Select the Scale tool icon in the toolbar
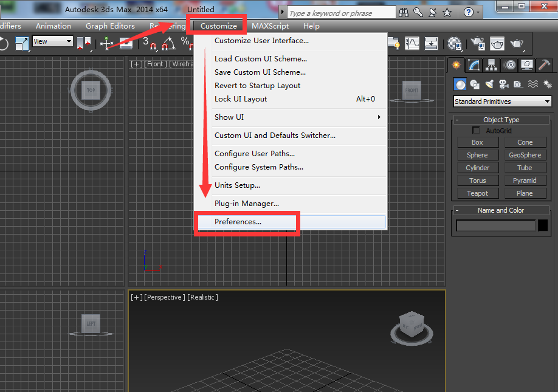558x392 pixels. coord(22,44)
